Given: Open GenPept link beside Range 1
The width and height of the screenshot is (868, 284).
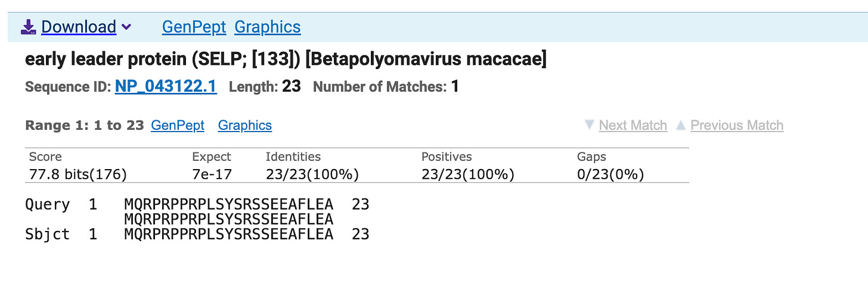Looking at the screenshot, I should click(178, 126).
